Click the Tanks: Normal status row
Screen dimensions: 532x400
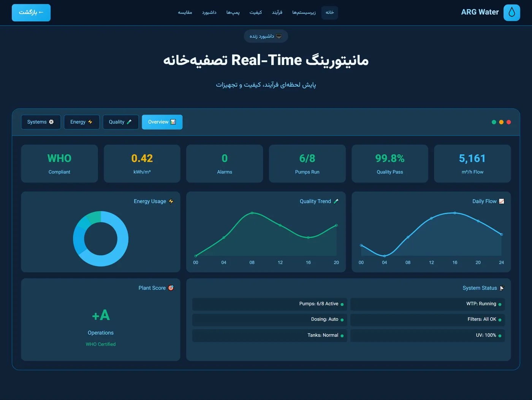click(x=270, y=335)
